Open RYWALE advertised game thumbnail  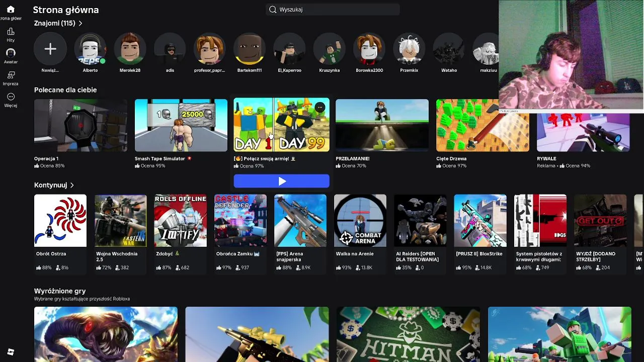coord(583,132)
